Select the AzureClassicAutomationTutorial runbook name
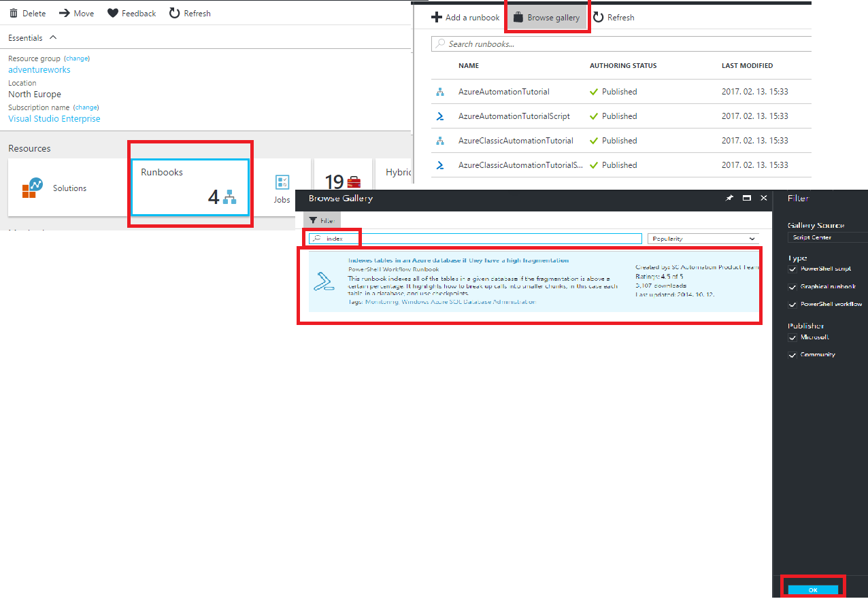Image resolution: width=868 pixels, height=599 pixels. (x=516, y=141)
